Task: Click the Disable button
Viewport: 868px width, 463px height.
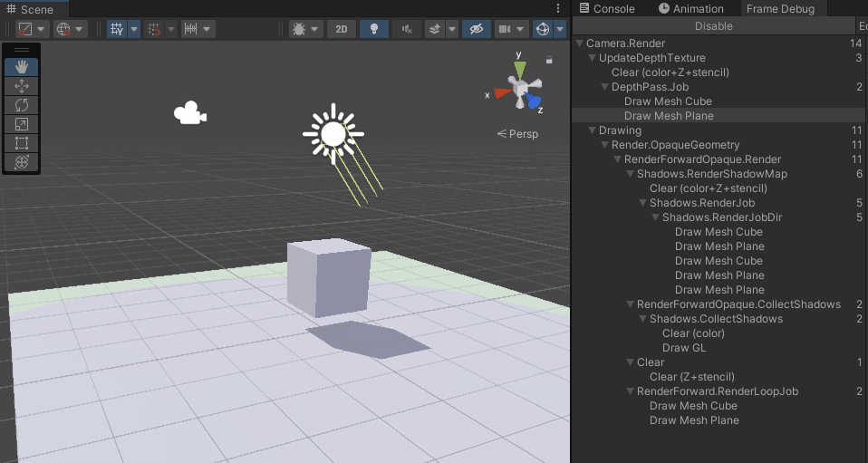Action: click(x=714, y=26)
